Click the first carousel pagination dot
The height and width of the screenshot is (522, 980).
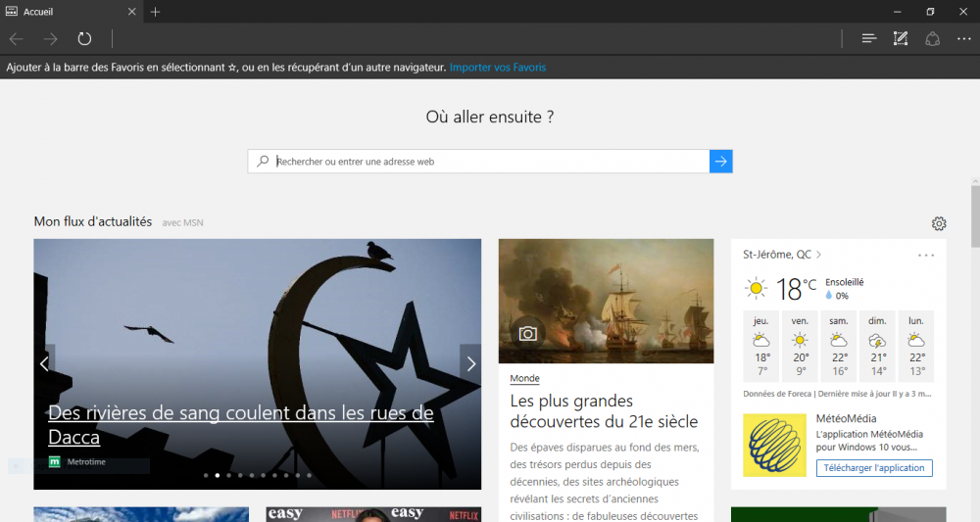206,475
